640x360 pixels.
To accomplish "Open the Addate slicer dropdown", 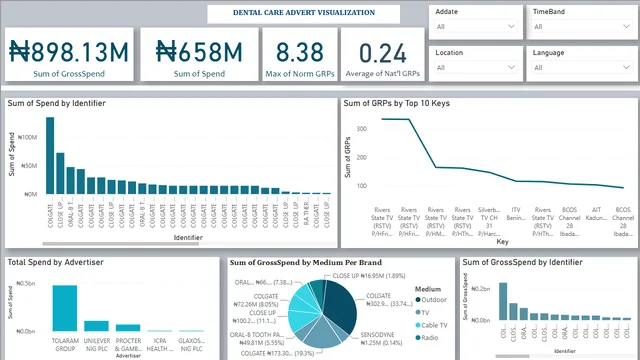I will point(476,27).
